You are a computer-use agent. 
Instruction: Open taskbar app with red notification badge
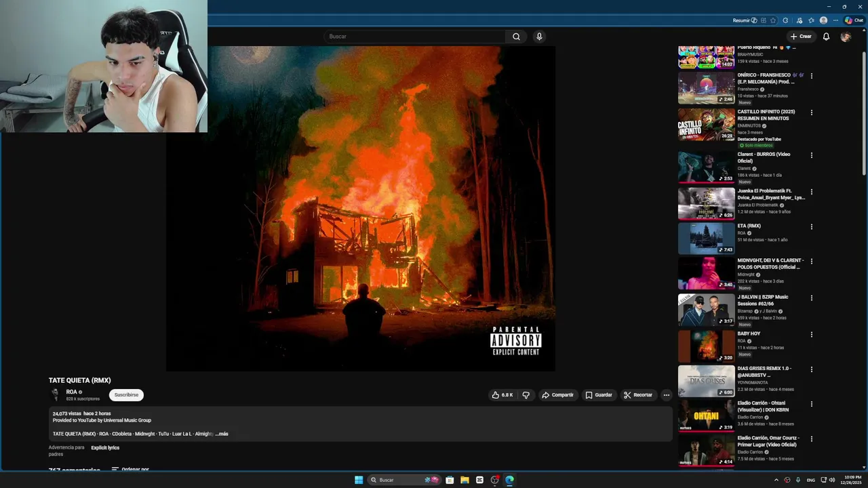pyautogui.click(x=495, y=480)
